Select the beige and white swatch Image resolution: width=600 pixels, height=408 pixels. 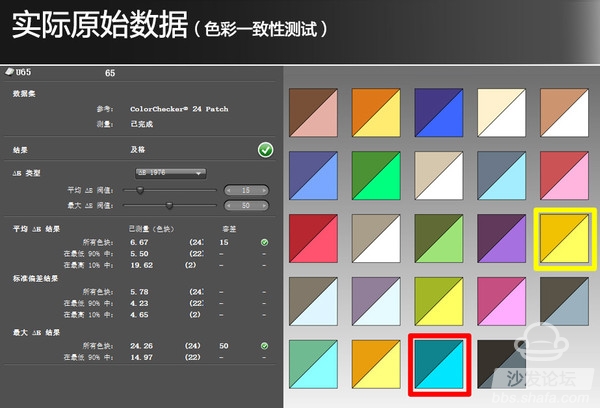click(439, 176)
